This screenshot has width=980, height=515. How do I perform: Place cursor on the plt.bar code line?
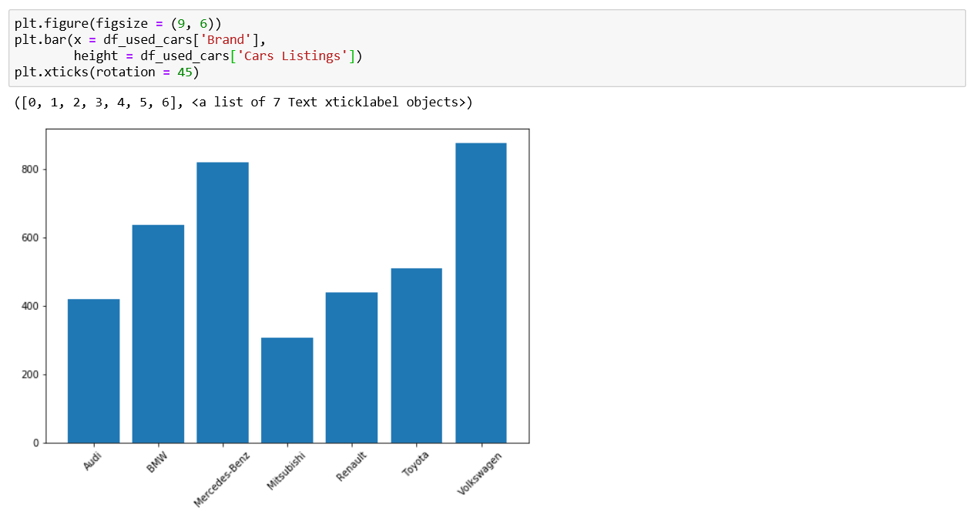139,39
